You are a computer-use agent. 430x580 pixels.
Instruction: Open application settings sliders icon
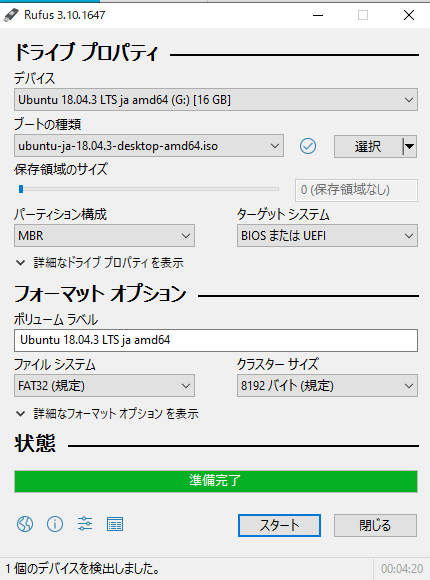[x=85, y=524]
